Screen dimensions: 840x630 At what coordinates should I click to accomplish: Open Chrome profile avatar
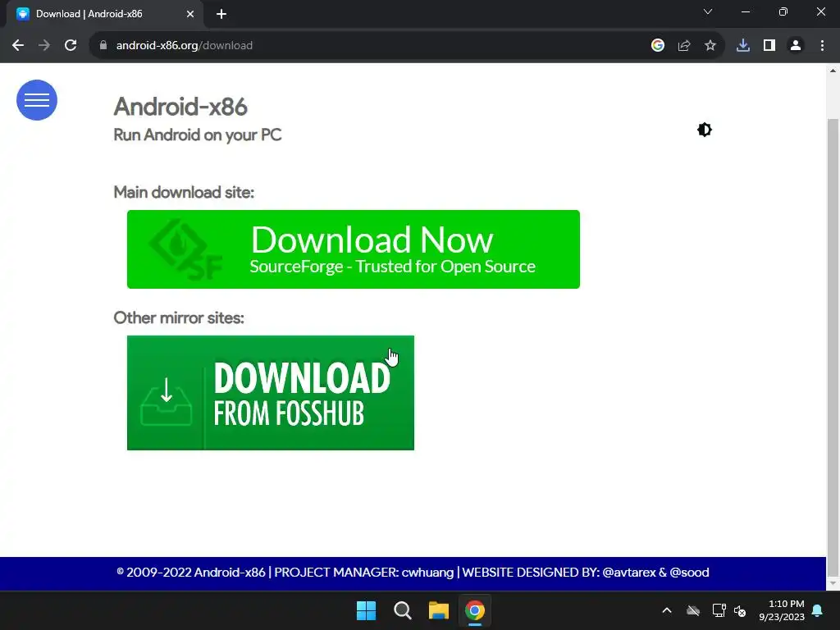click(x=796, y=46)
